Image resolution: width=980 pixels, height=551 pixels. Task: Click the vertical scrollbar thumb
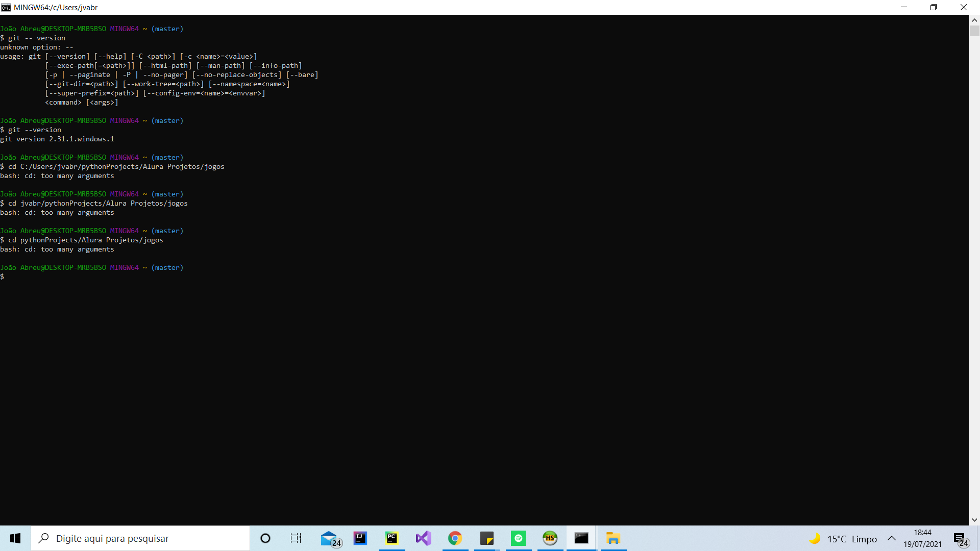click(x=974, y=31)
